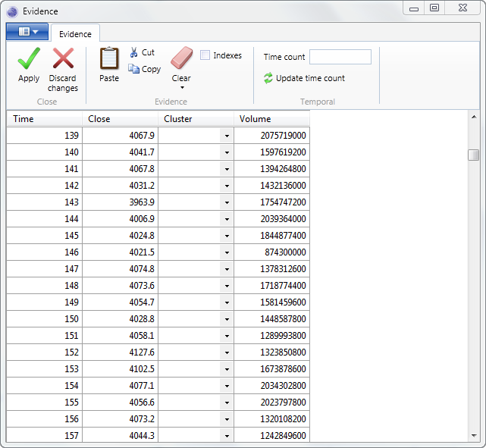This screenshot has width=486, height=448.
Task: Click the Clear eraser icon
Action: pos(181,58)
